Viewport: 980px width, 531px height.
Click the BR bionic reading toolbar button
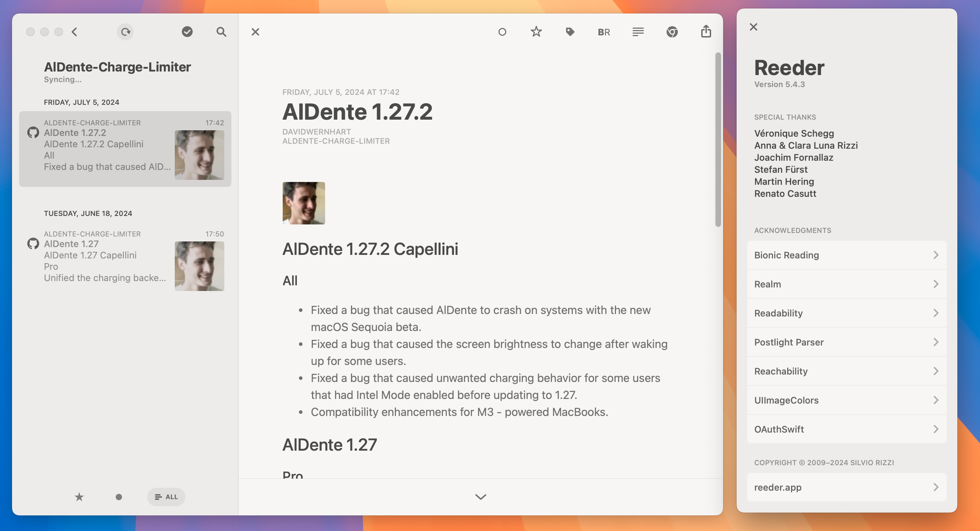[x=604, y=32]
